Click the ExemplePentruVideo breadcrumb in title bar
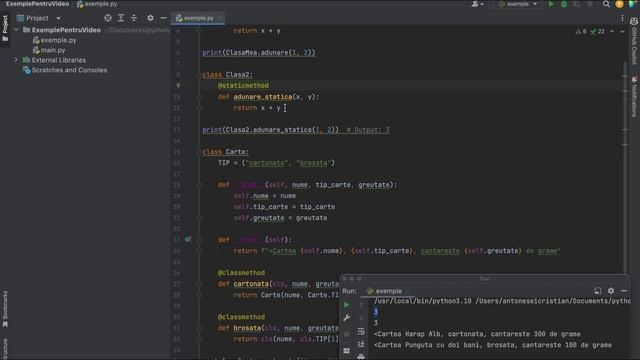Viewport: 640px width, 360px height. pos(37,4)
